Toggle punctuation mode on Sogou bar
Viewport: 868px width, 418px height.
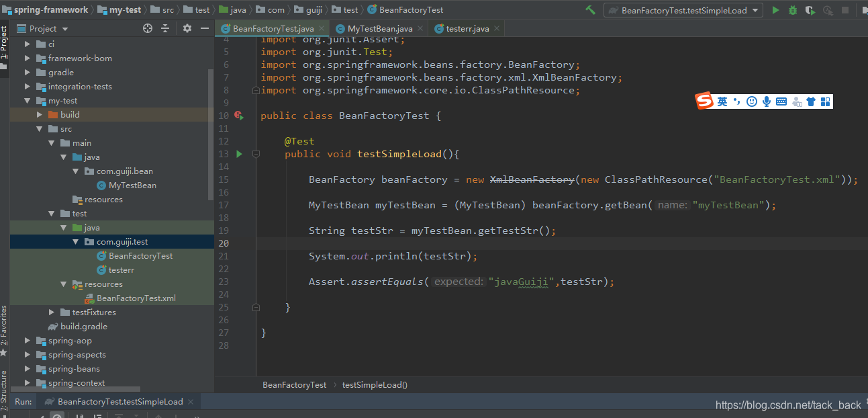point(737,101)
